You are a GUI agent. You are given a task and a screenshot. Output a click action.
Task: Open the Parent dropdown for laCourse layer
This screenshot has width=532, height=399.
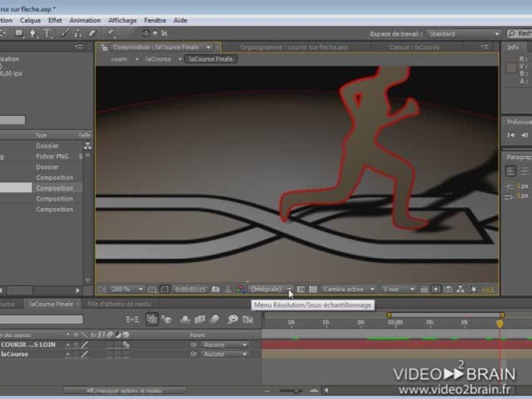[224, 354]
